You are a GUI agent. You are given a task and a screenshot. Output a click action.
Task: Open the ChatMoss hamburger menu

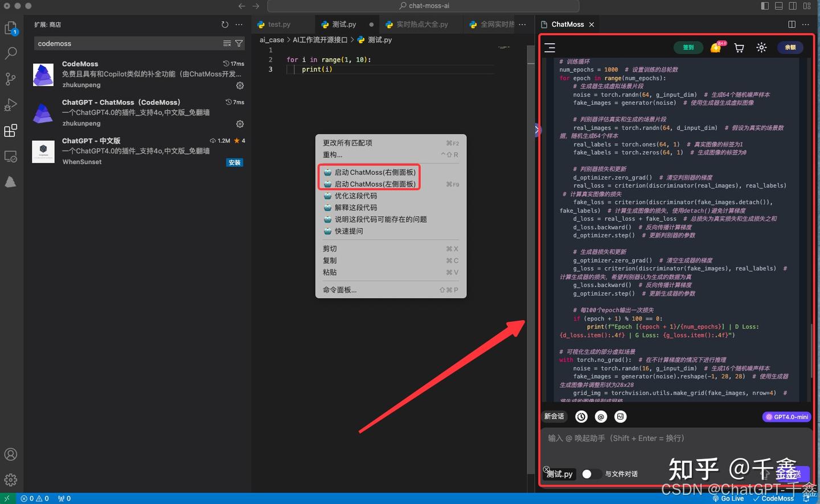pos(550,48)
